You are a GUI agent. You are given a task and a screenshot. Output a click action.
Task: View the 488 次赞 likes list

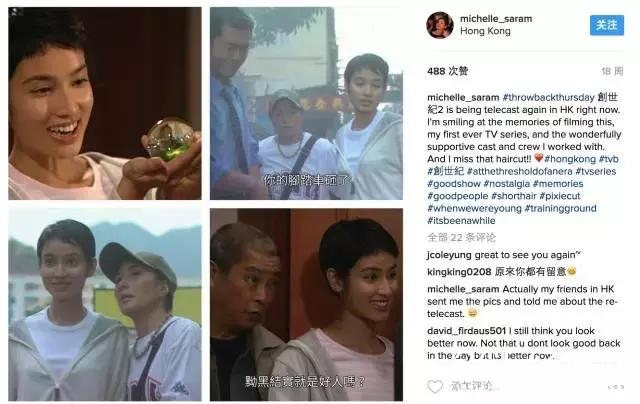point(447,71)
